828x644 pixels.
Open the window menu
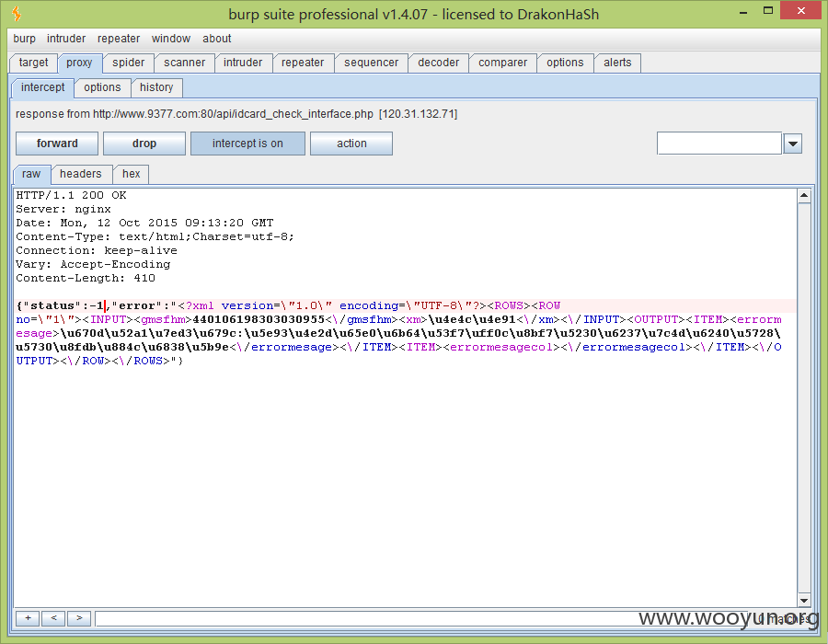[x=171, y=39]
